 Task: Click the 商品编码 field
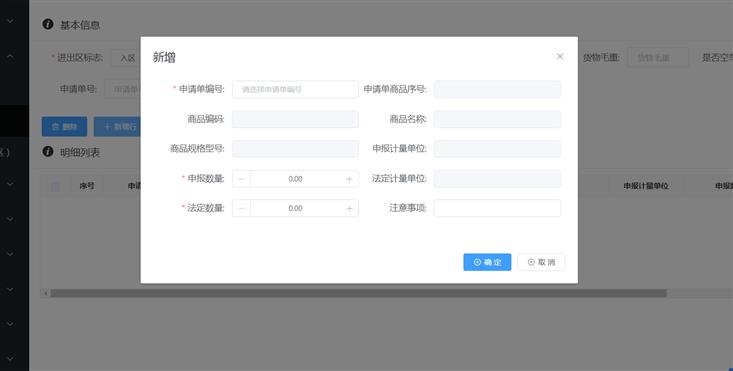(x=295, y=119)
